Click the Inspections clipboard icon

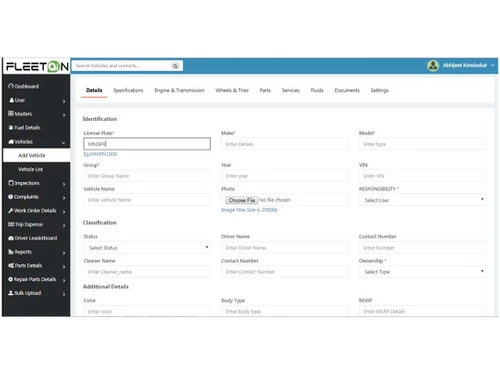tap(11, 183)
